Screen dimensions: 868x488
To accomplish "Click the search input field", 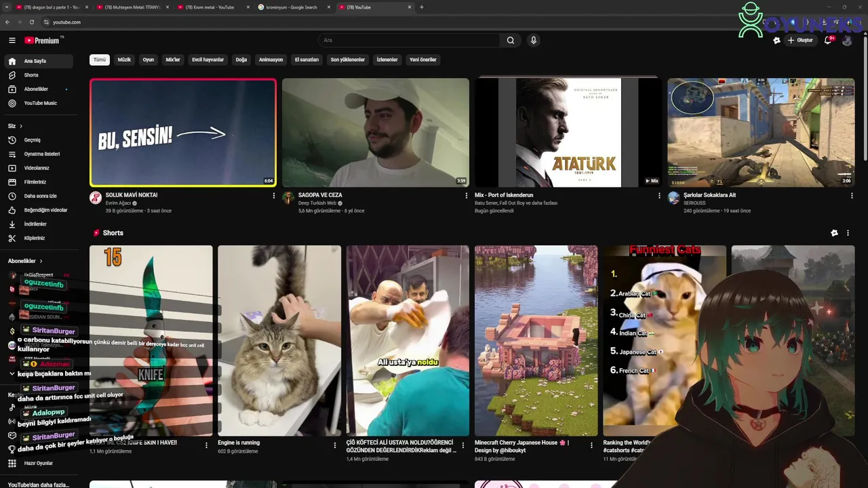I will 409,41.
